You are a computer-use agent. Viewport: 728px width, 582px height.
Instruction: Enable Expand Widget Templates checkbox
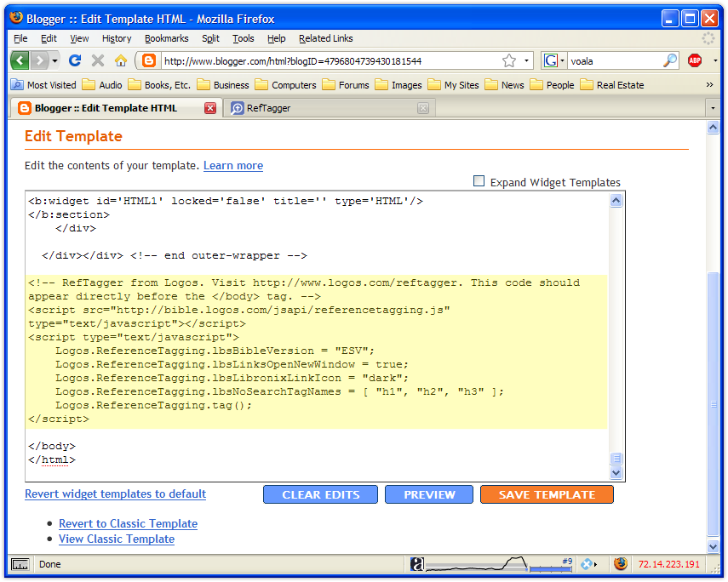479,181
